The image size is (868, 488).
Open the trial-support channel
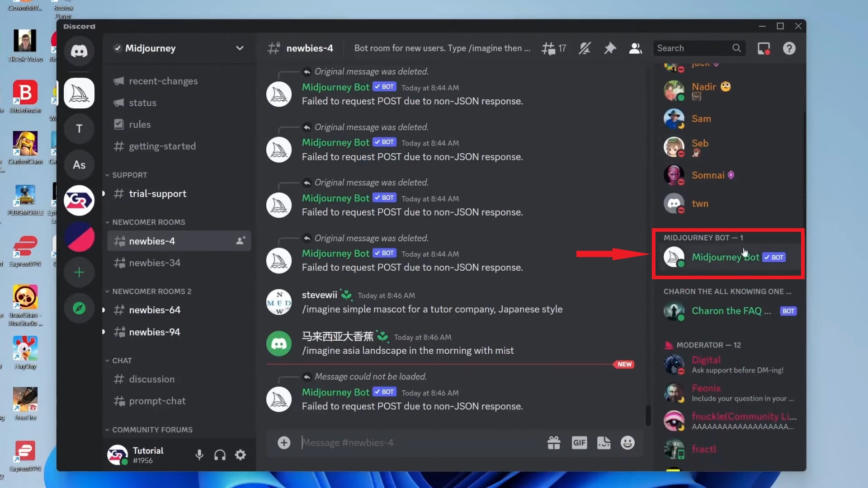click(157, 193)
